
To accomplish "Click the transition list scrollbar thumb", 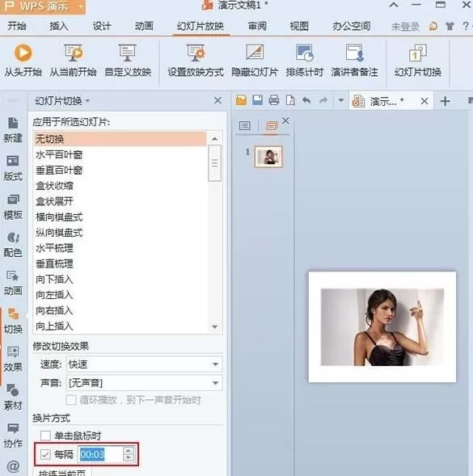I will tap(214, 163).
